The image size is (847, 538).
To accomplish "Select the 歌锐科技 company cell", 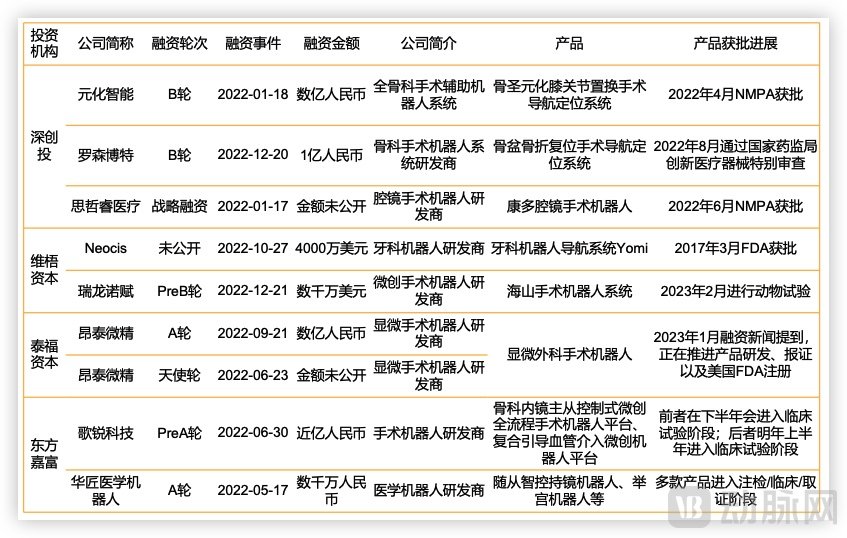I will coord(106,433).
